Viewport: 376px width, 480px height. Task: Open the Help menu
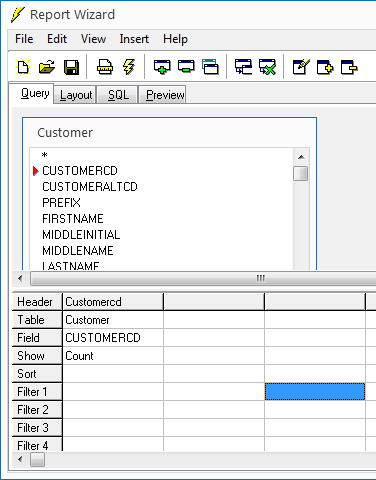[175, 39]
